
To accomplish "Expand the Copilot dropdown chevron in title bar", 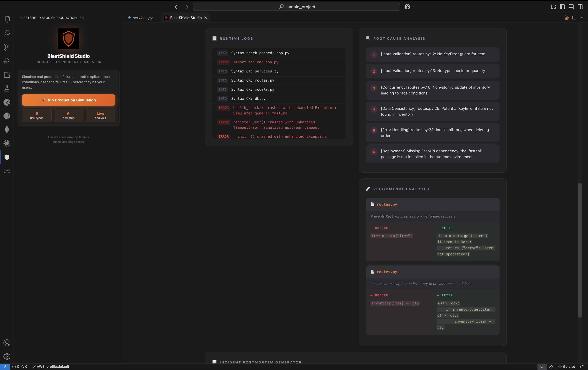I will pos(413,7).
